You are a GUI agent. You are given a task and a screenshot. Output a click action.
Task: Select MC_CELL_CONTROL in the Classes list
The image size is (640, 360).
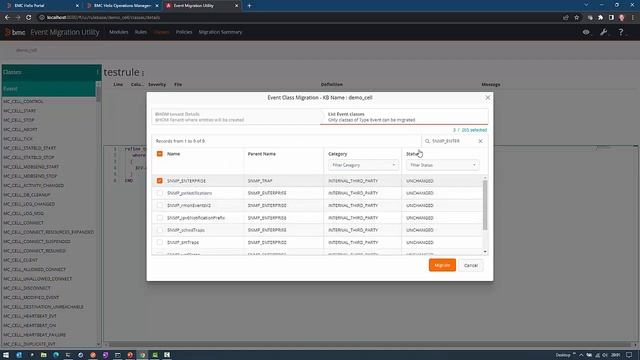coord(23,101)
